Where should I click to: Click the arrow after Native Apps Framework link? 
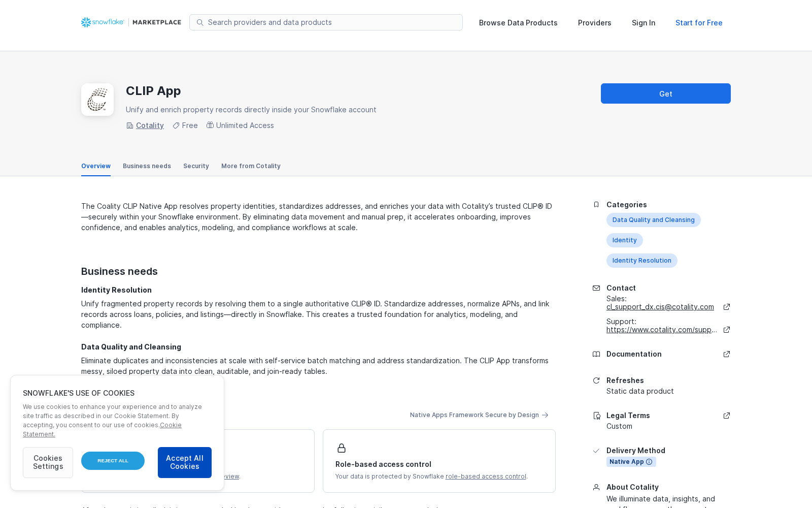545,415
